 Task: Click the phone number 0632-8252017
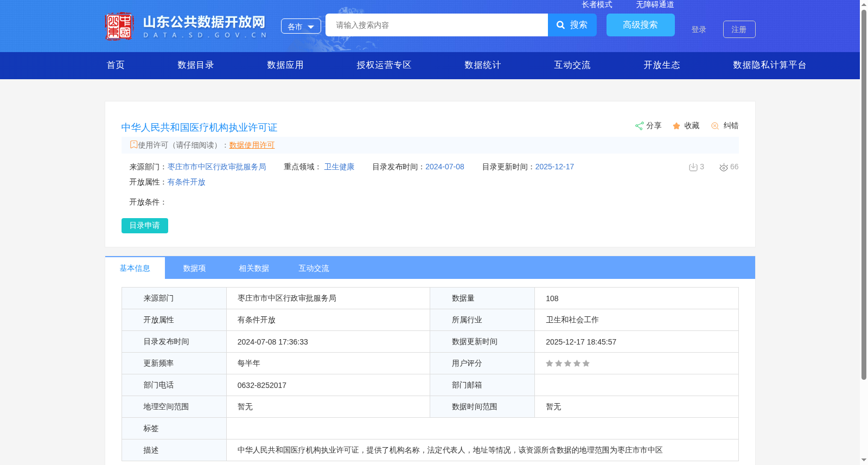[x=262, y=385]
